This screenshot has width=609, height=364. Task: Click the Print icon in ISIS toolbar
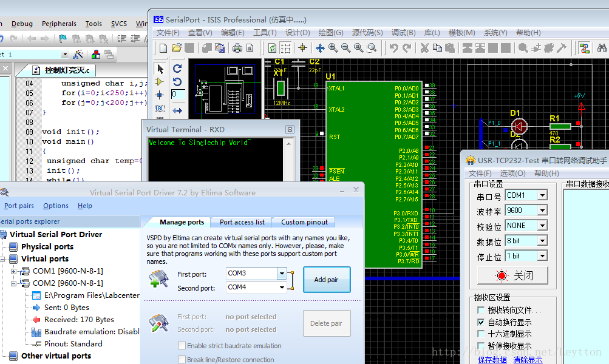tap(237, 48)
